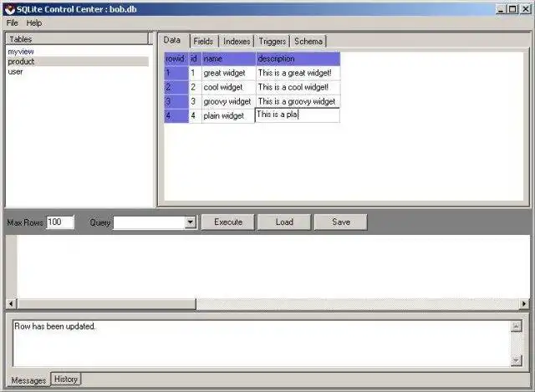Select row header 3 in data grid
The width and height of the screenshot is (535, 392).
(176, 102)
